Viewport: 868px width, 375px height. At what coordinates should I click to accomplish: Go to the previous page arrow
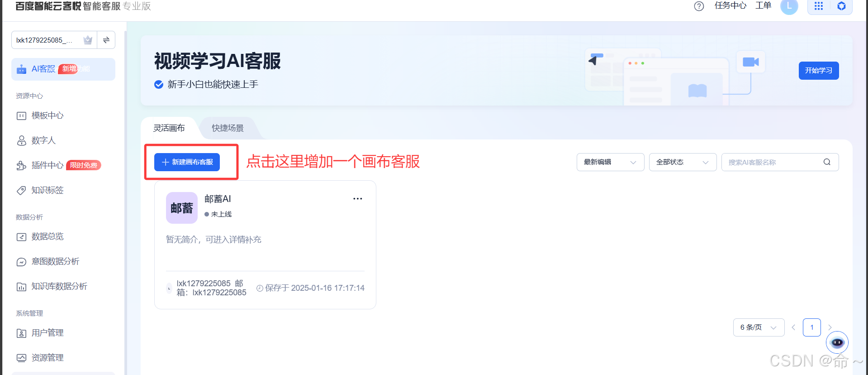(793, 327)
